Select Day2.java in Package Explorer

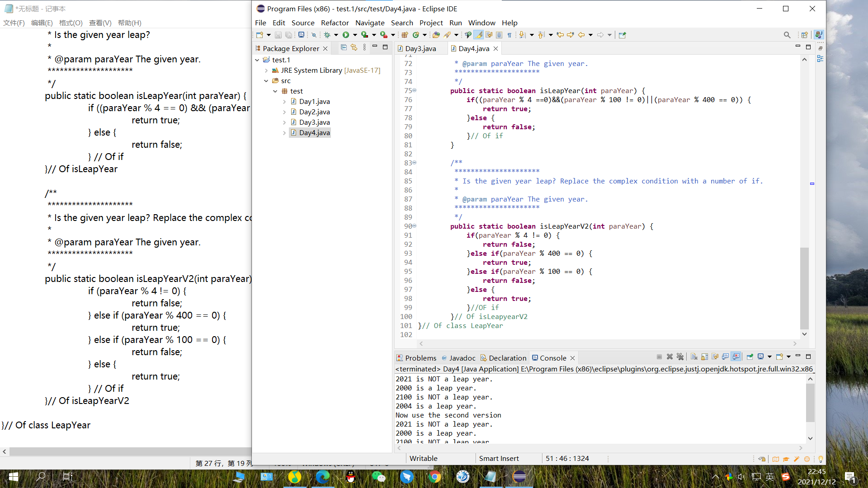coord(314,112)
